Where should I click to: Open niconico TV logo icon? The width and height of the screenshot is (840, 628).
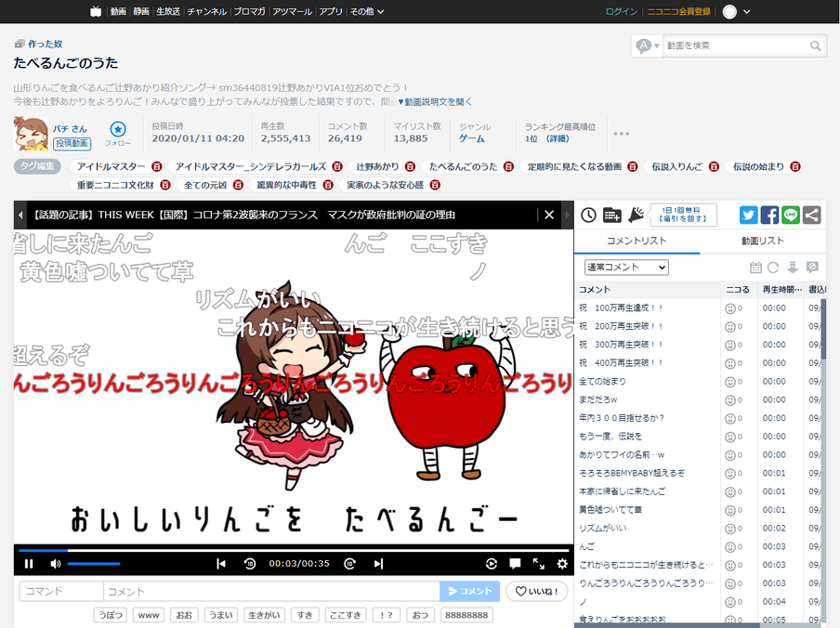[96, 12]
